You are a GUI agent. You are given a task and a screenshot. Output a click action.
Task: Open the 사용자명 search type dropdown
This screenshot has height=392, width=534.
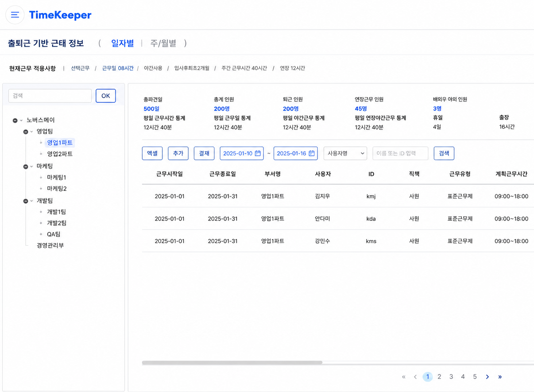(x=345, y=153)
